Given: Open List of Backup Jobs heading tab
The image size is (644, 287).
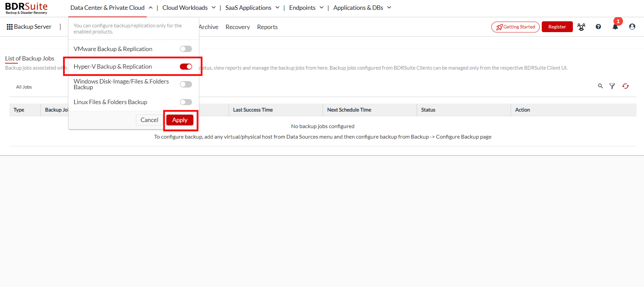Looking at the screenshot, I should coord(30,58).
